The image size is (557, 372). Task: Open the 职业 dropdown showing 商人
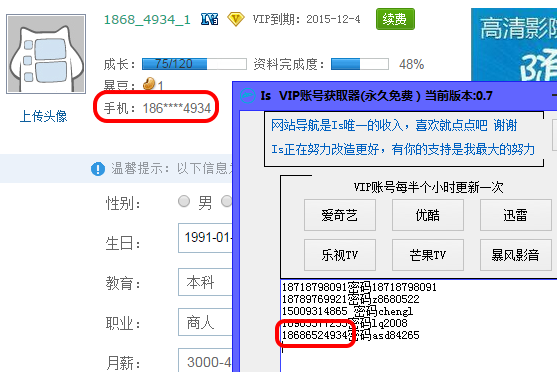(205, 322)
